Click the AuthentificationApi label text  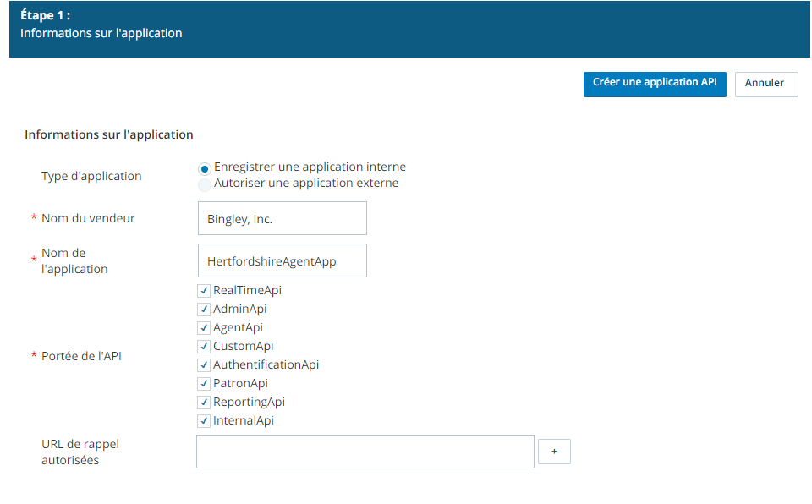pos(266,364)
